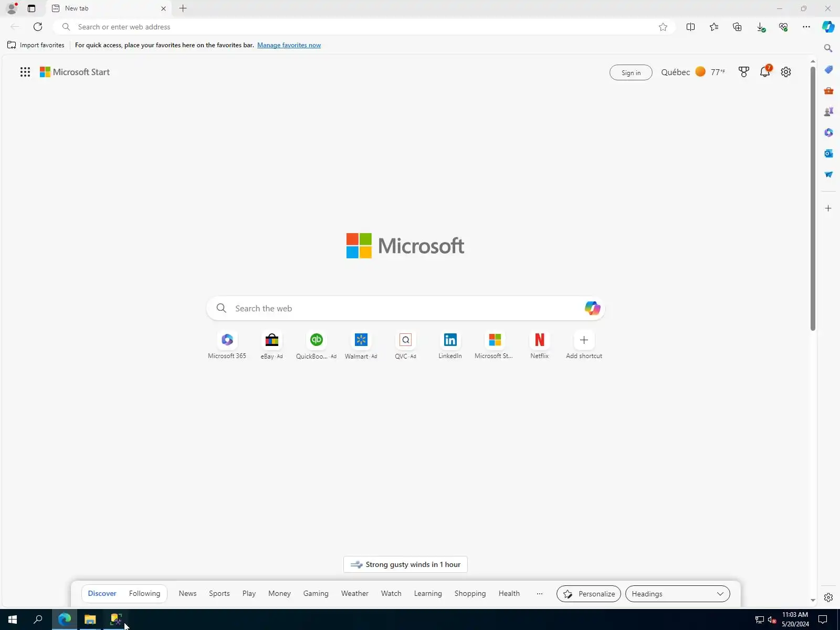Viewport: 840px width, 630px height.
Task: Click Add shortcut
Action: coord(584,345)
